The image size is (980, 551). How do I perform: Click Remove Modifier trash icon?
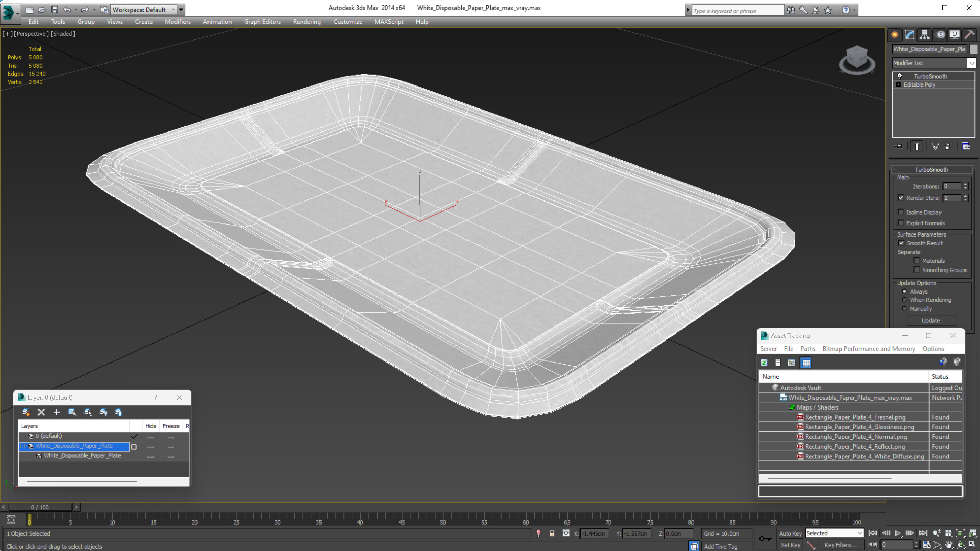tap(947, 146)
